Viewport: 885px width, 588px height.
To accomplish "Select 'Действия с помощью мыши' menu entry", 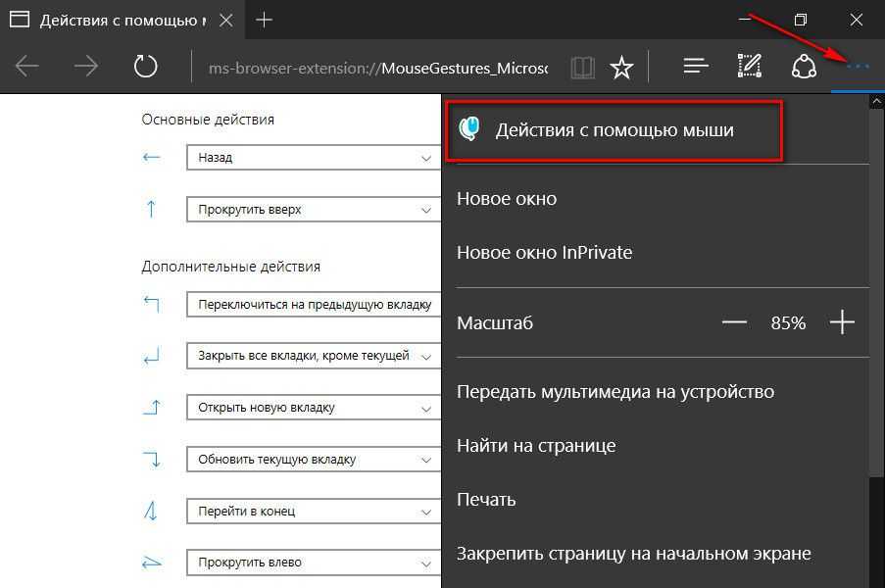I will pos(614,129).
